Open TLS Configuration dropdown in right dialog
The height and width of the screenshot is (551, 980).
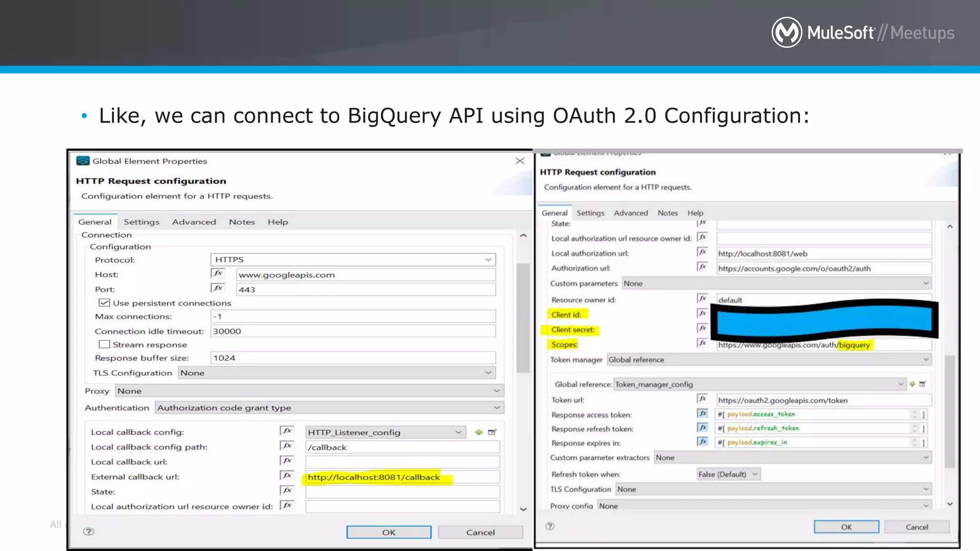pyautogui.click(x=774, y=489)
